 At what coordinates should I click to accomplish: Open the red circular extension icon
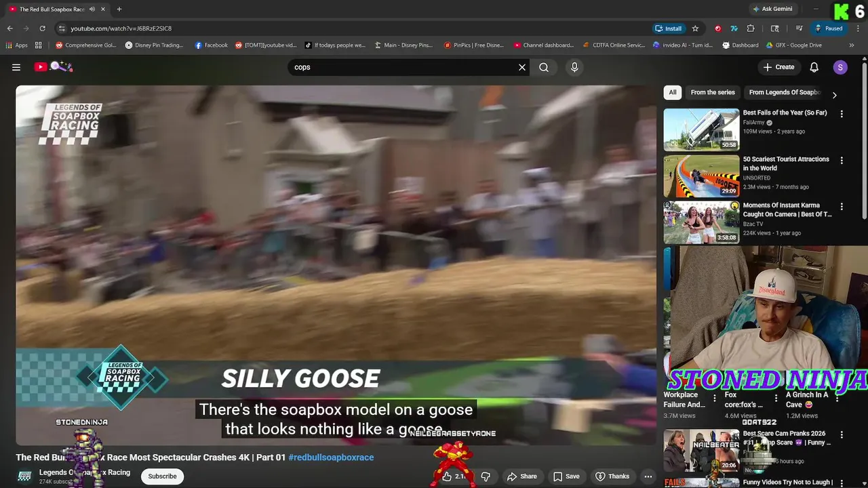(x=717, y=28)
